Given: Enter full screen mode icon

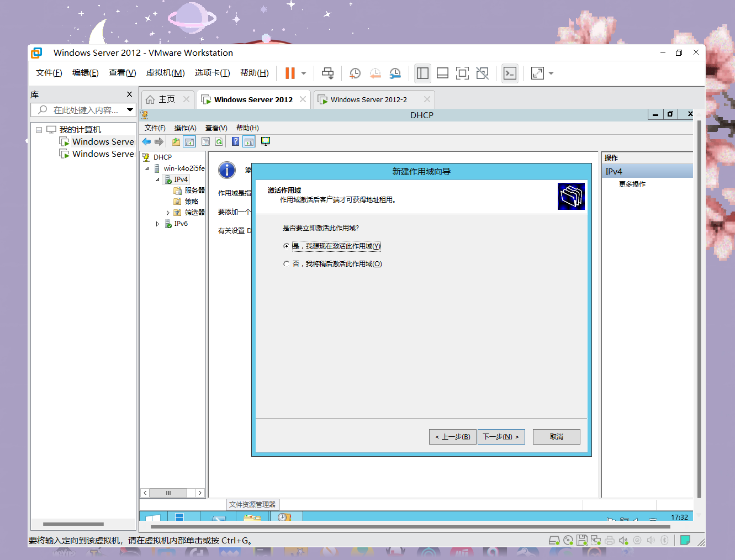Looking at the screenshot, I should [462, 73].
